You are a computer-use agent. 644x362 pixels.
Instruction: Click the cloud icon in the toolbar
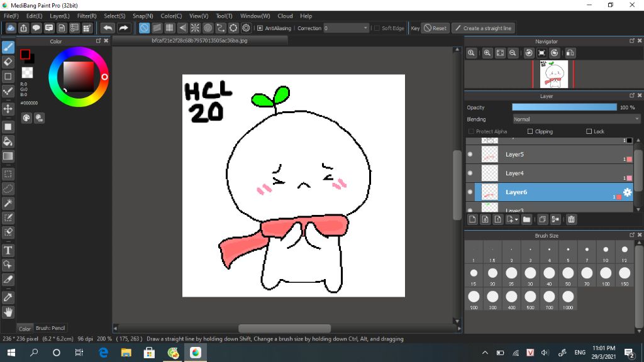pyautogui.click(x=11, y=28)
